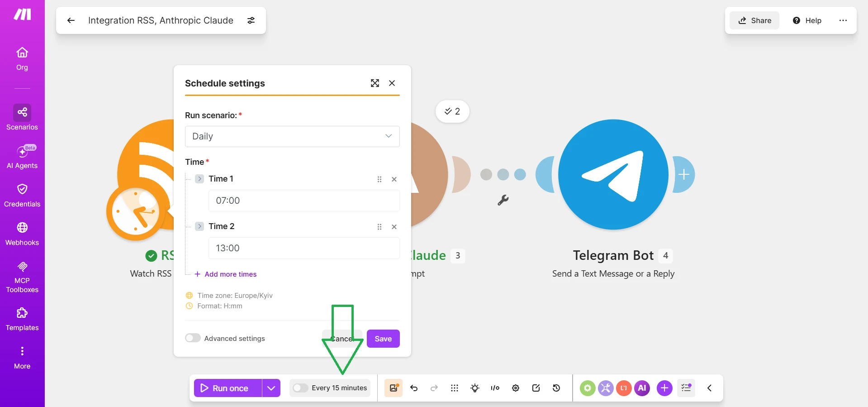
Task: Open scenario settings sliders icon
Action: (x=251, y=20)
